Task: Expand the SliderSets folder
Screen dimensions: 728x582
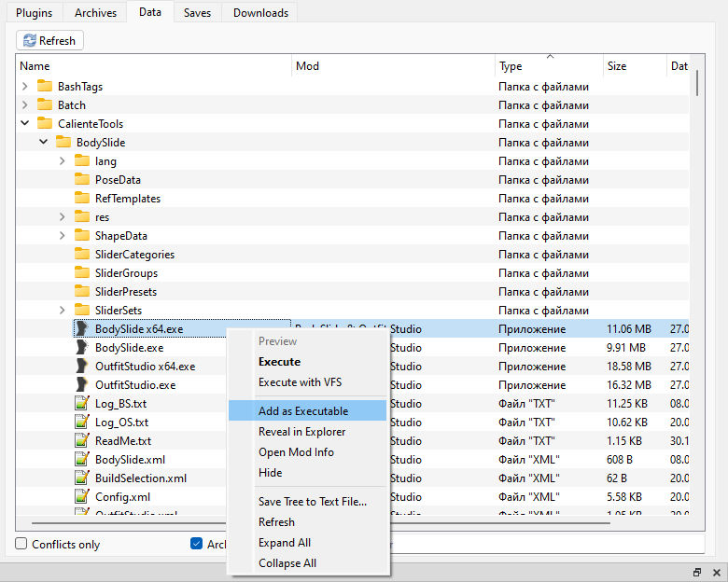Action: [x=63, y=310]
